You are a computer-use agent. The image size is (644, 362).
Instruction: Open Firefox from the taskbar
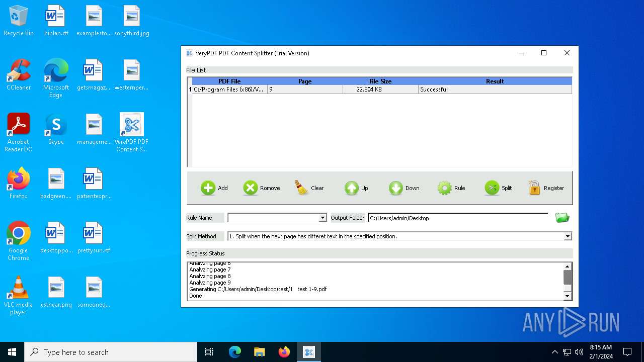point(284,352)
